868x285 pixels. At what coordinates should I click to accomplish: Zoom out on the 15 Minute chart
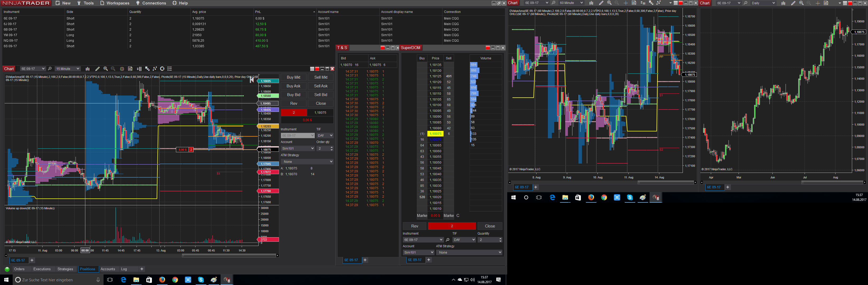[x=113, y=69]
